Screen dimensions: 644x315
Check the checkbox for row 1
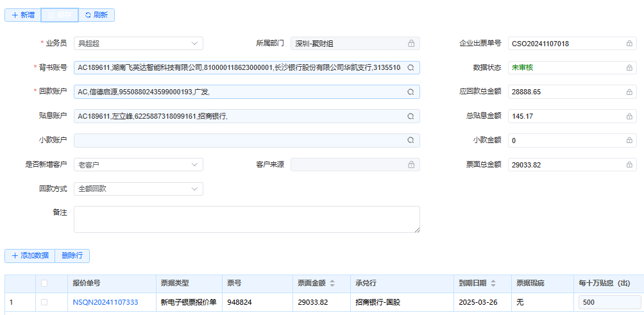44,302
